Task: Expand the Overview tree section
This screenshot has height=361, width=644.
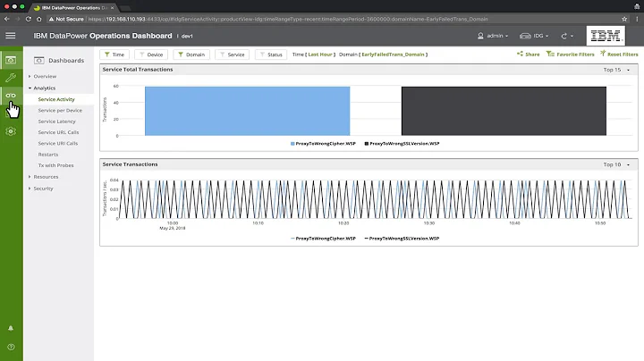Action: [30, 76]
